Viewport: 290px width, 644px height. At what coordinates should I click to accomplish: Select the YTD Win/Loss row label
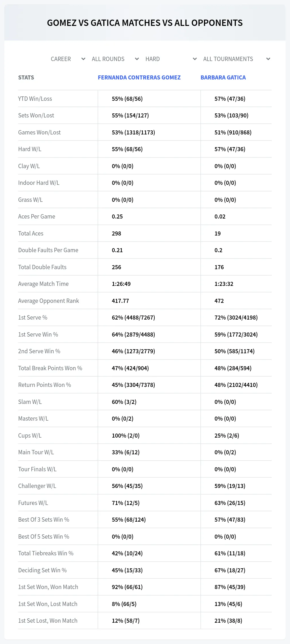tap(35, 99)
